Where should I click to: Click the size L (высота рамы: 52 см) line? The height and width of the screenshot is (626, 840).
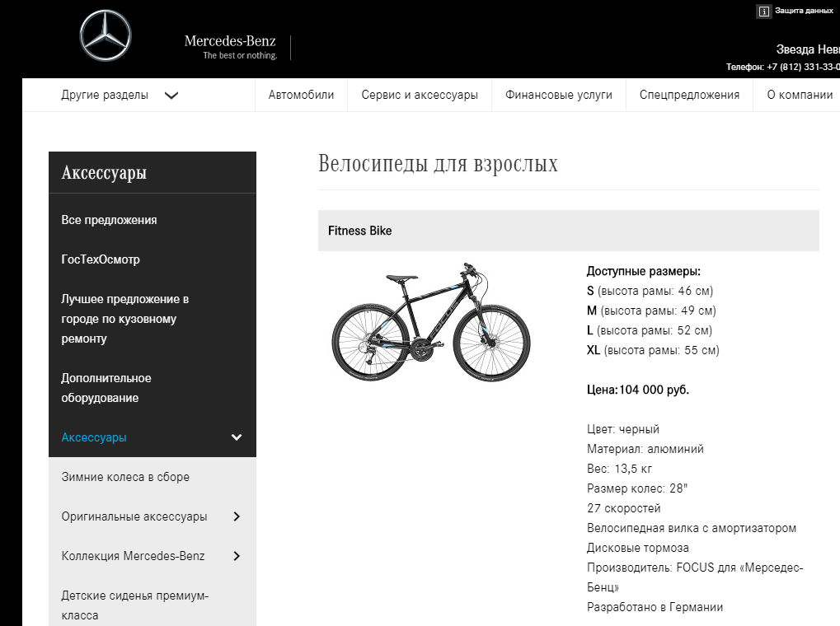coord(650,331)
